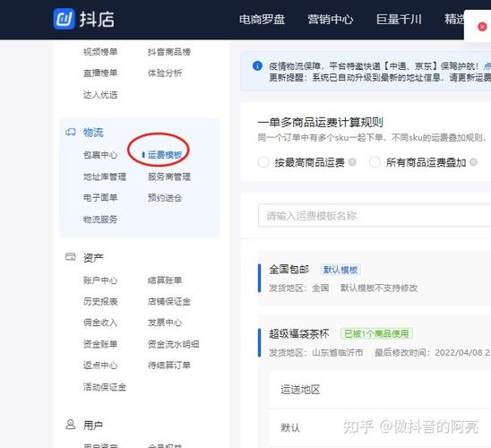This screenshot has width=491, height=448.
Task: Open 巨量千川 in the top navigation
Action: tap(399, 20)
